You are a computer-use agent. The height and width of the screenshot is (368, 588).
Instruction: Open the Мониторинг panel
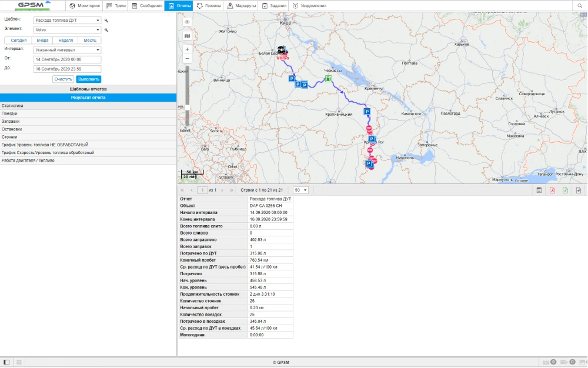pos(85,6)
